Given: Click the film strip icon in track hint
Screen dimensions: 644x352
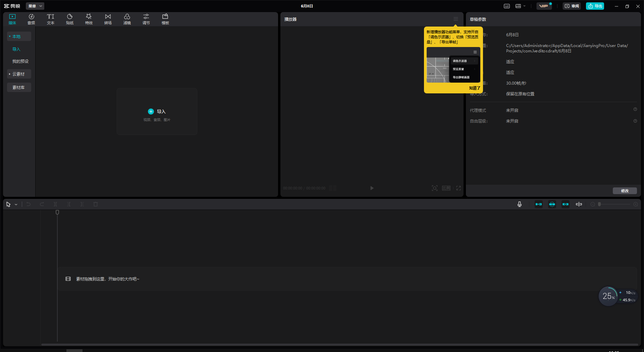Looking at the screenshot, I should (x=68, y=279).
